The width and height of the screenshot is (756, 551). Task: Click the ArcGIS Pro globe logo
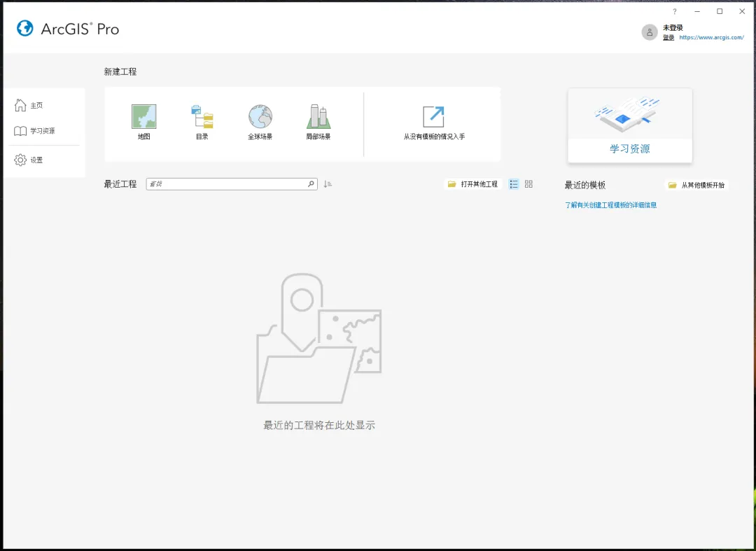click(x=25, y=29)
